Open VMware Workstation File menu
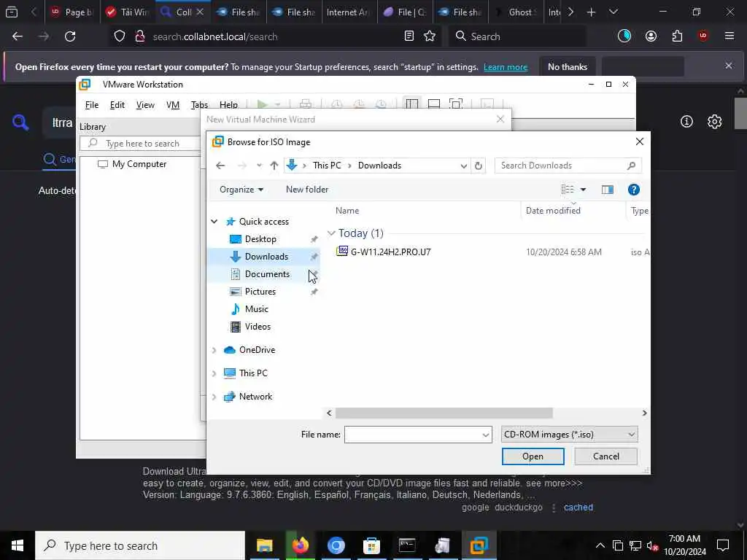 tap(91, 105)
